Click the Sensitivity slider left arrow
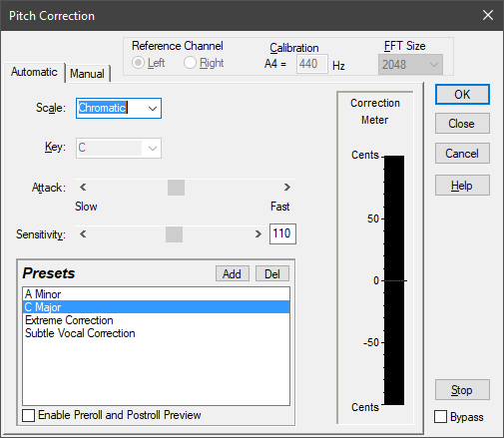504x438 pixels. click(x=83, y=234)
